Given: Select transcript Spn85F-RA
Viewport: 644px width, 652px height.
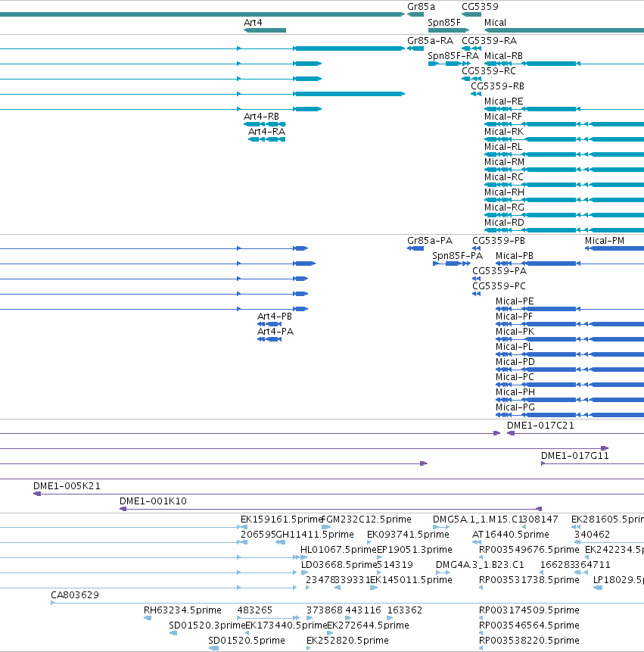Looking at the screenshot, I should 453,56.
